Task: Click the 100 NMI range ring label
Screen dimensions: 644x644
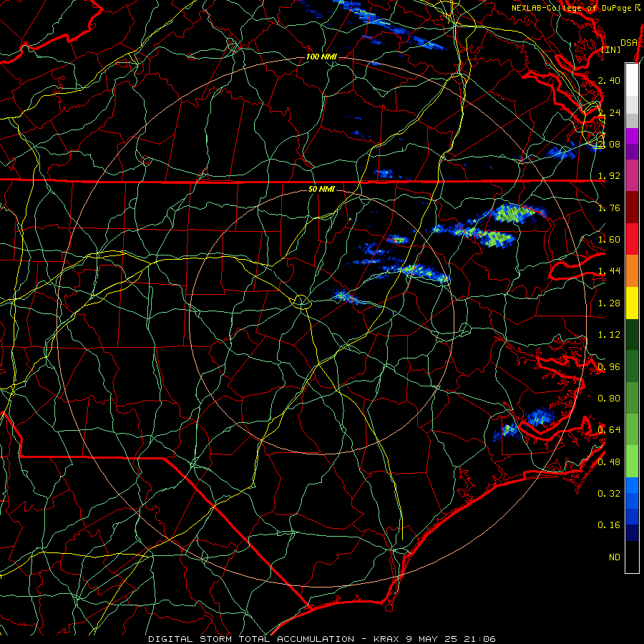Action: click(x=321, y=57)
